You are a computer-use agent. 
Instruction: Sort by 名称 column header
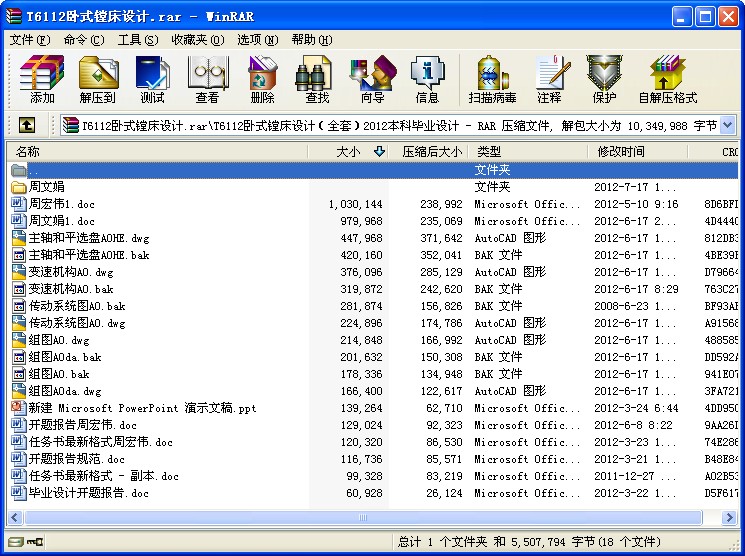pyautogui.click(x=158, y=152)
